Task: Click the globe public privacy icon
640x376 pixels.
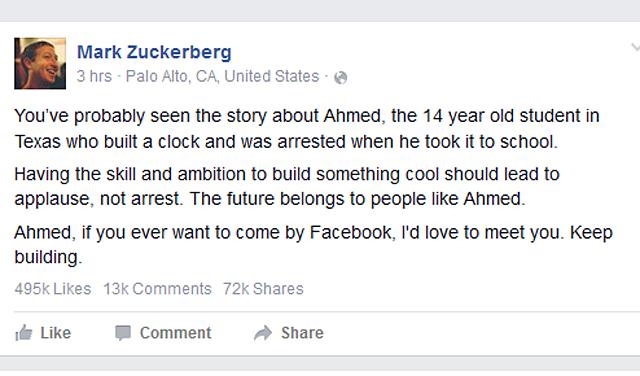Action: tap(340, 77)
